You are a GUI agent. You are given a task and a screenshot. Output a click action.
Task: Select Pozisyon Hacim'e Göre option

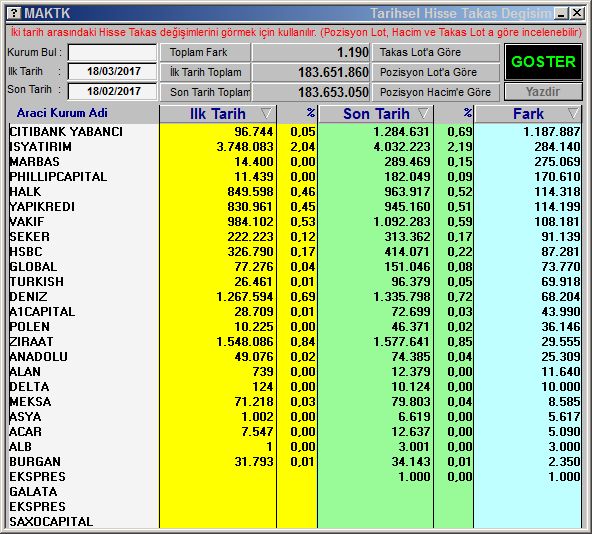pyautogui.click(x=436, y=92)
